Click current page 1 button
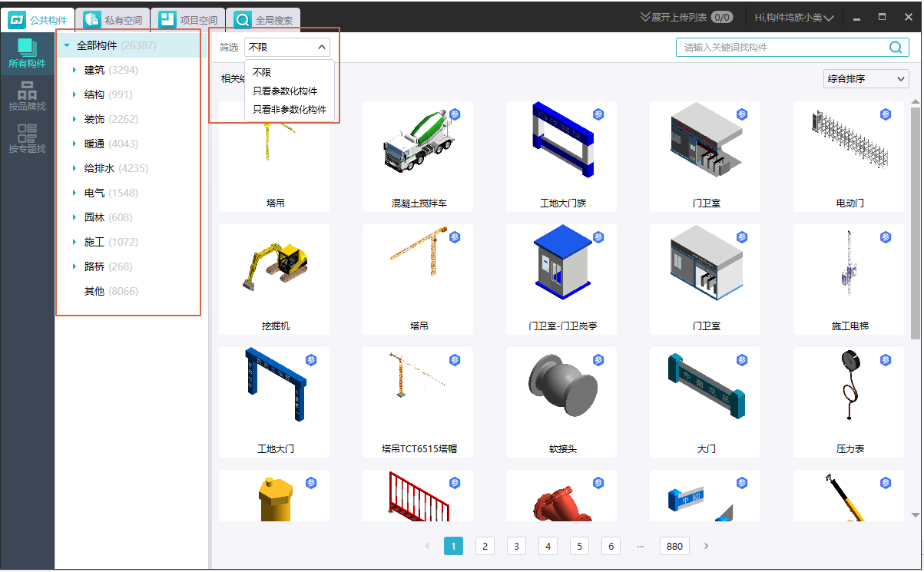Viewport: 924px width, 572px height. 453,546
